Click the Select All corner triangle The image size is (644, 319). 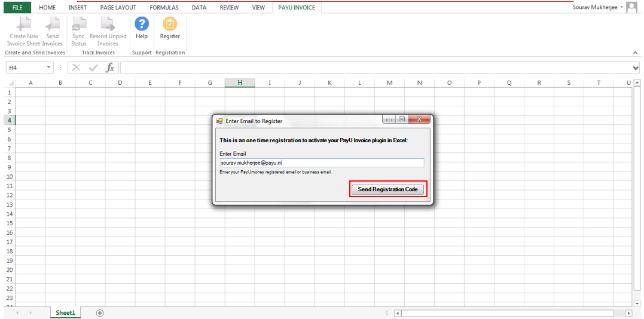pyautogui.click(x=11, y=84)
